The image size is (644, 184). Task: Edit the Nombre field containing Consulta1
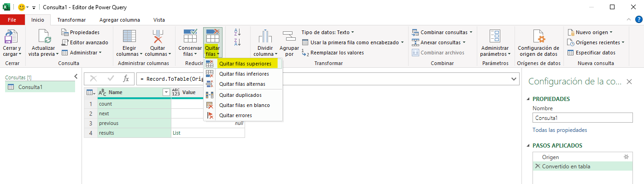pos(583,118)
